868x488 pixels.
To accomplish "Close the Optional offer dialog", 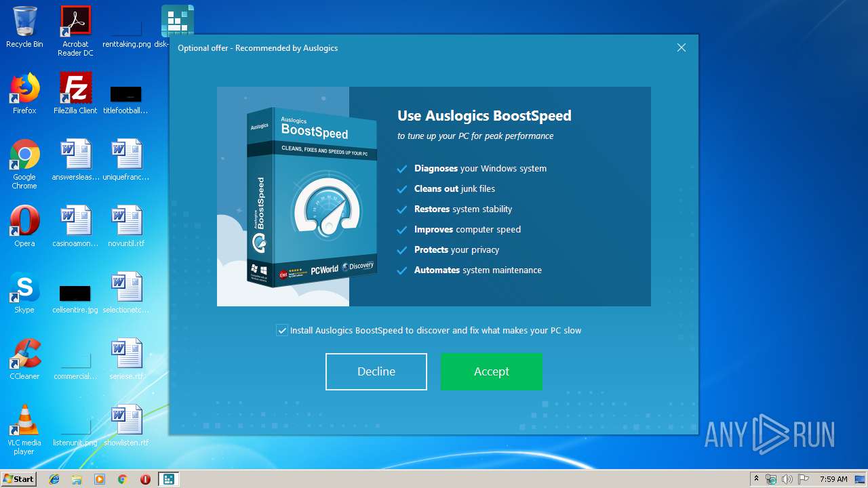I will point(682,47).
